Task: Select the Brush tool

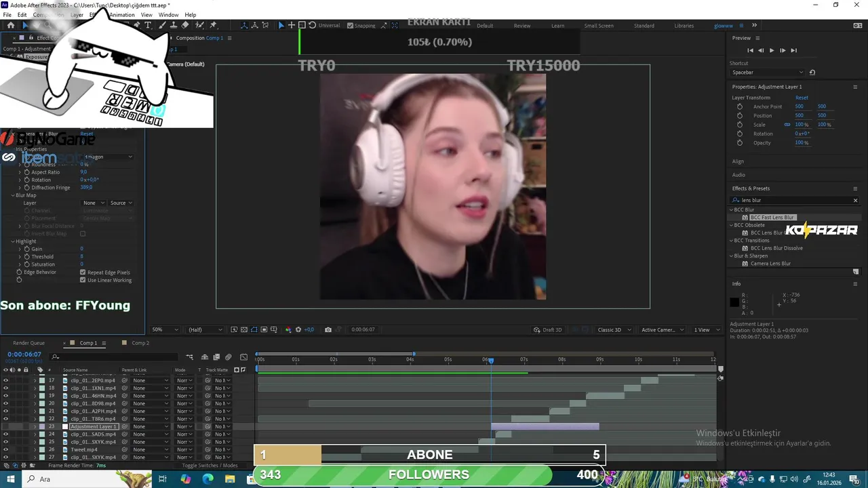Action: pos(163,25)
